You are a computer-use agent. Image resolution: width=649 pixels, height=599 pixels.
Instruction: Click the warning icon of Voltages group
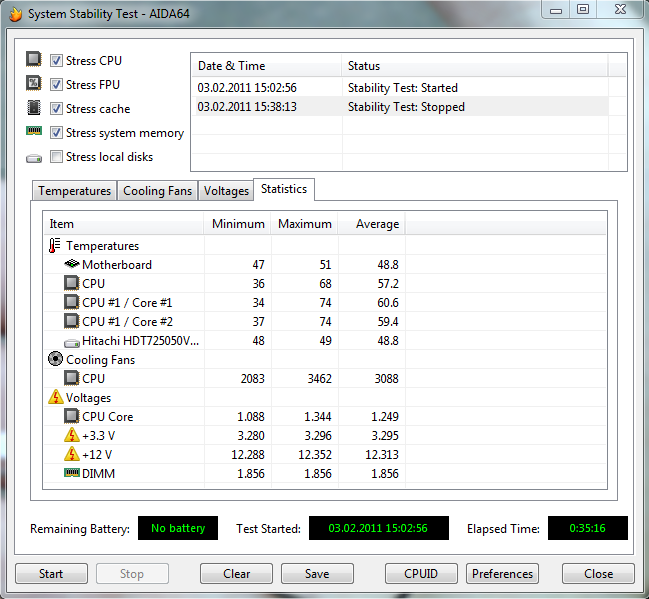(x=55, y=397)
